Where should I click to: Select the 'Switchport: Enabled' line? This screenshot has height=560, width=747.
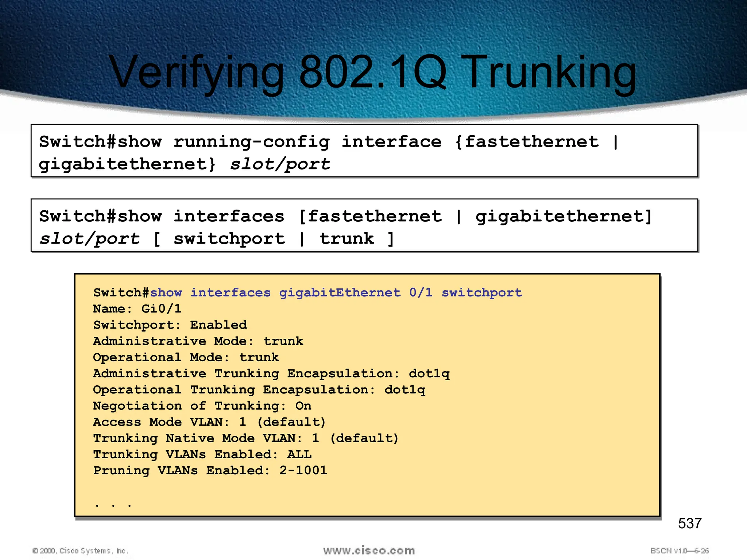pyautogui.click(x=170, y=325)
